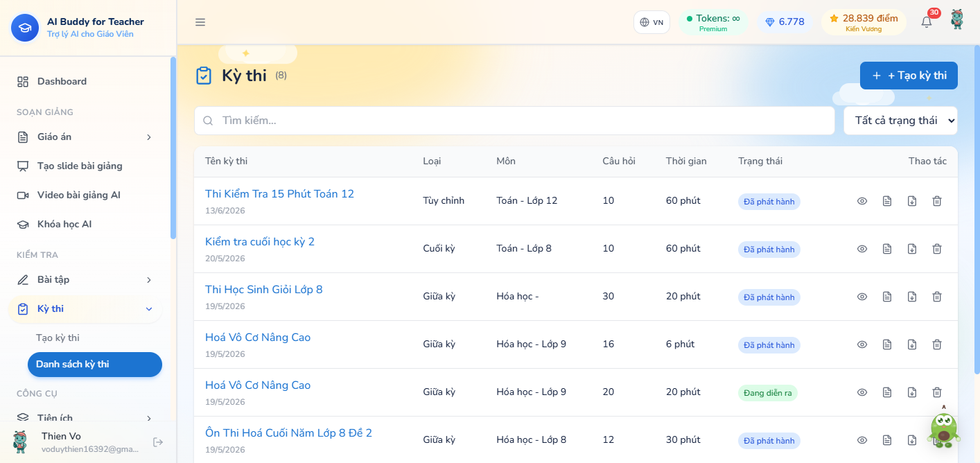Delete the Thi Kiểm Tra 15 Phút Toán 12 exam
Screen dimensions: 980x463
[937, 201]
